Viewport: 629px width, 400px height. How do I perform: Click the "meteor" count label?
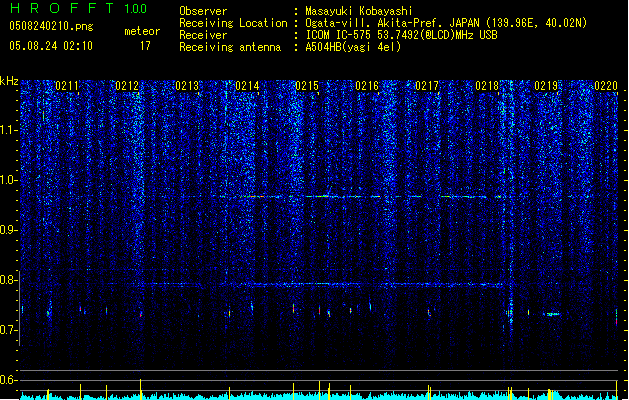pyautogui.click(x=142, y=31)
